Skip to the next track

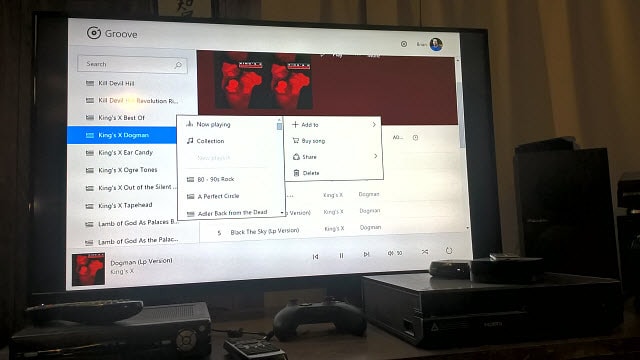pos(367,254)
